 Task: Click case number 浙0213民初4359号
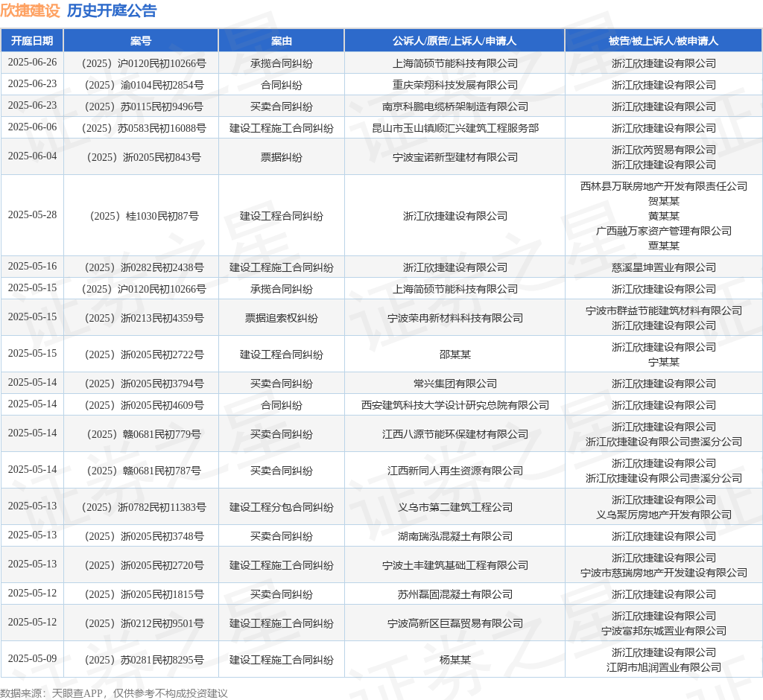point(144,318)
